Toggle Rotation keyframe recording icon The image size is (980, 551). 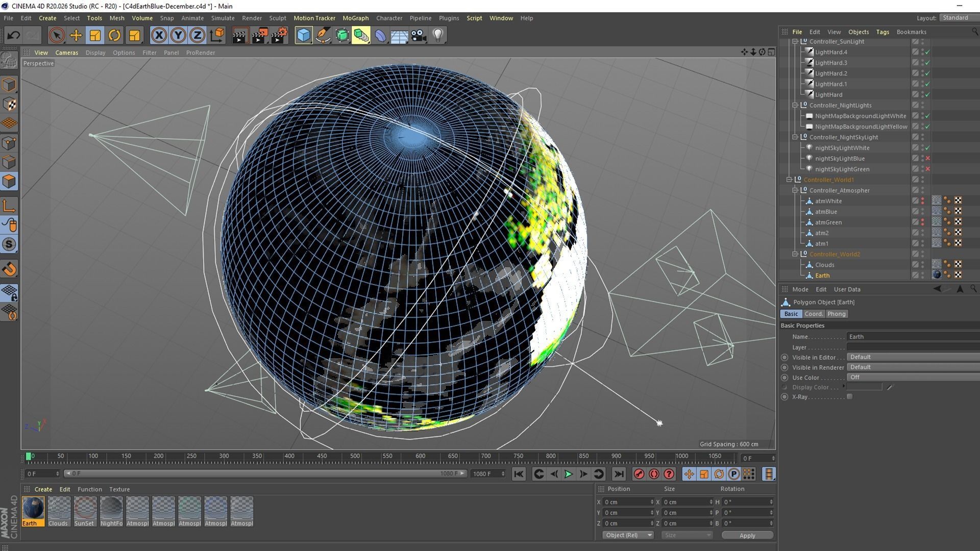pos(719,474)
